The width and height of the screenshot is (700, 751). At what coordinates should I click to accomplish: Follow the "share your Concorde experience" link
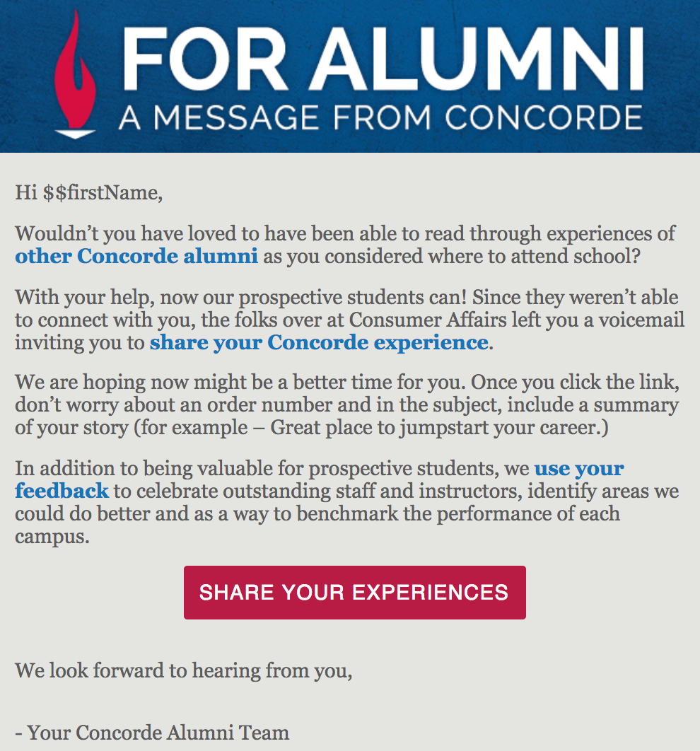click(x=319, y=342)
